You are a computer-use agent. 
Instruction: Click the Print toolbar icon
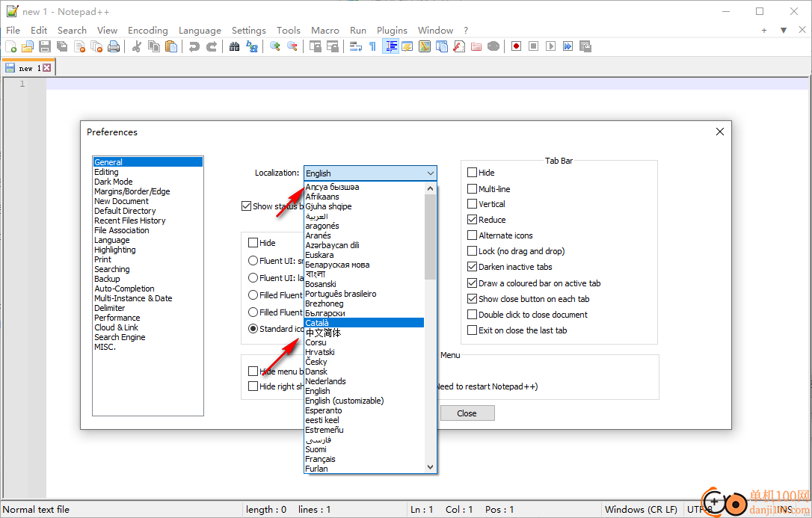tap(114, 46)
